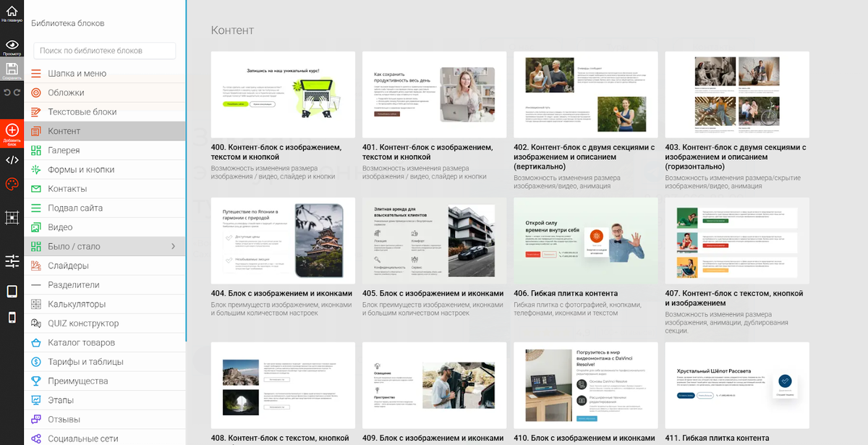868x445 pixels.
Task: Open the Разделители category
Action: pos(105,285)
